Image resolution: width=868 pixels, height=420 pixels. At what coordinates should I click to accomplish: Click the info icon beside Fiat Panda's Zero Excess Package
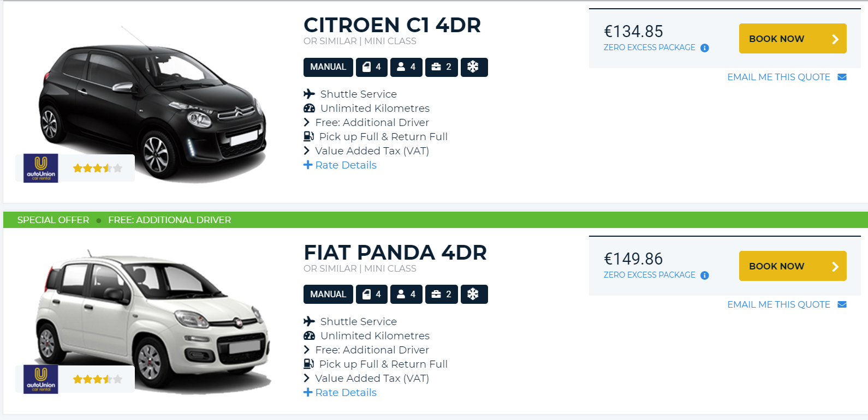click(x=705, y=275)
